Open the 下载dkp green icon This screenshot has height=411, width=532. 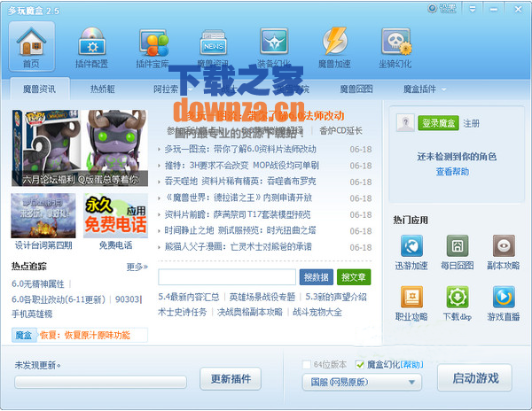pyautogui.click(x=458, y=297)
